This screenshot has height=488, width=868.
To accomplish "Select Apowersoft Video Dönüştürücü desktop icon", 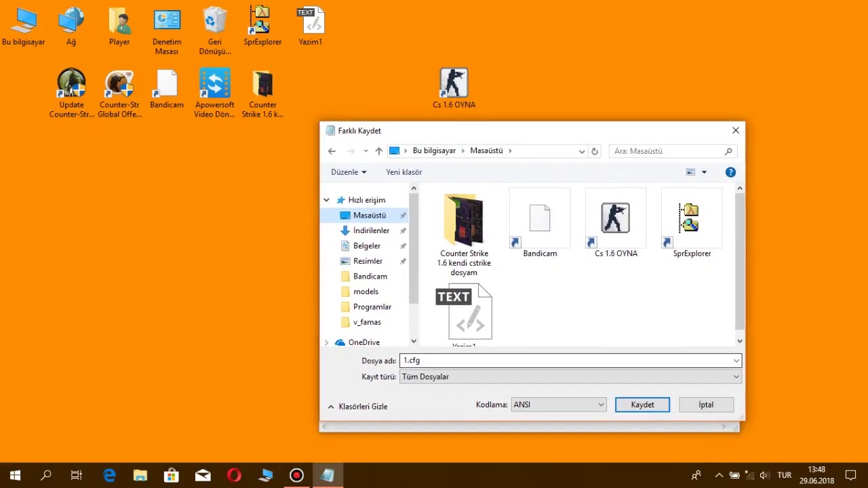I will tap(215, 94).
